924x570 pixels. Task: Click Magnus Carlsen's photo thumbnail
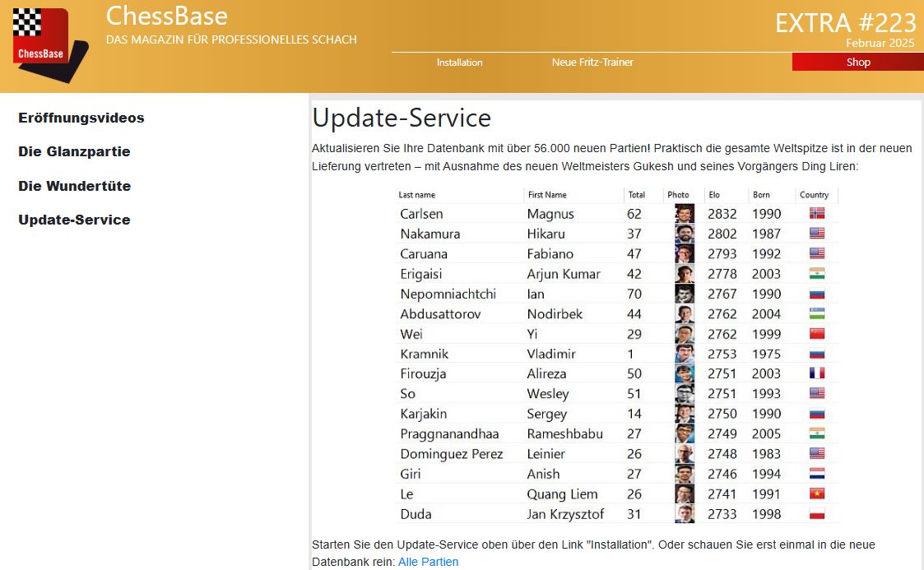point(684,214)
